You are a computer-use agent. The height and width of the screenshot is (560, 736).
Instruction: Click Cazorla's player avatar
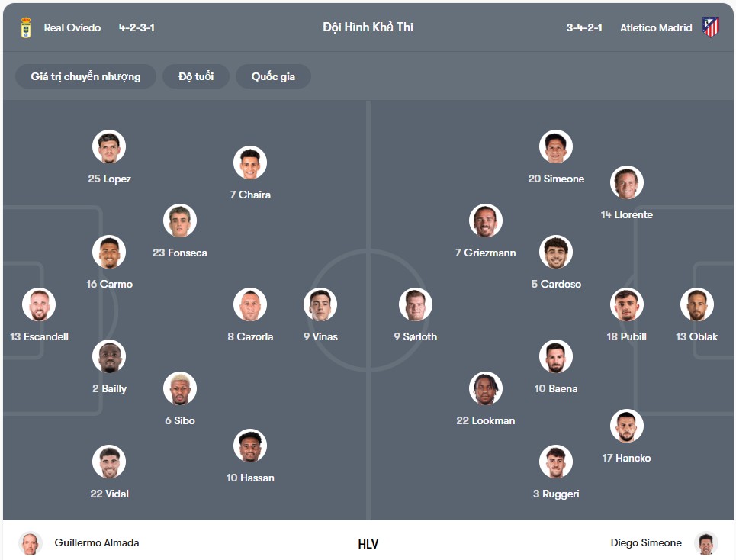[250, 304]
